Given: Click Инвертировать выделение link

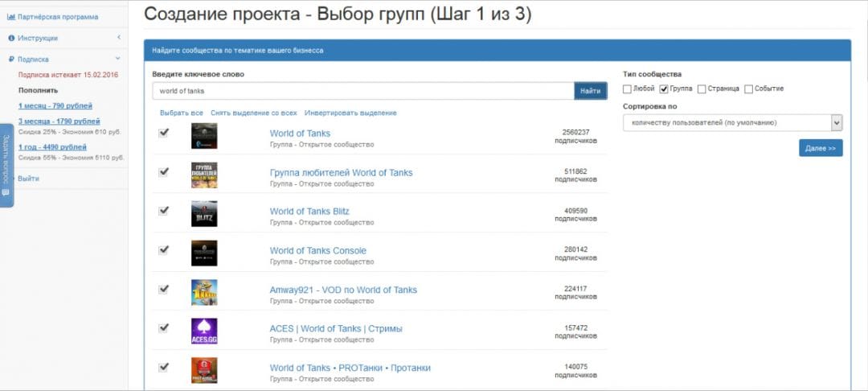Looking at the screenshot, I should (x=350, y=113).
